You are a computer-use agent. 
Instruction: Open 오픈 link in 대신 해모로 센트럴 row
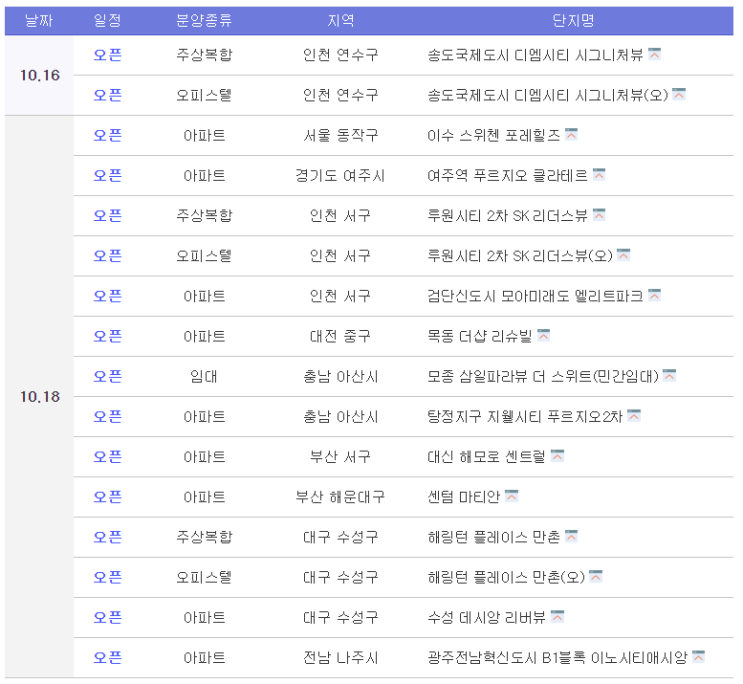[x=108, y=456]
